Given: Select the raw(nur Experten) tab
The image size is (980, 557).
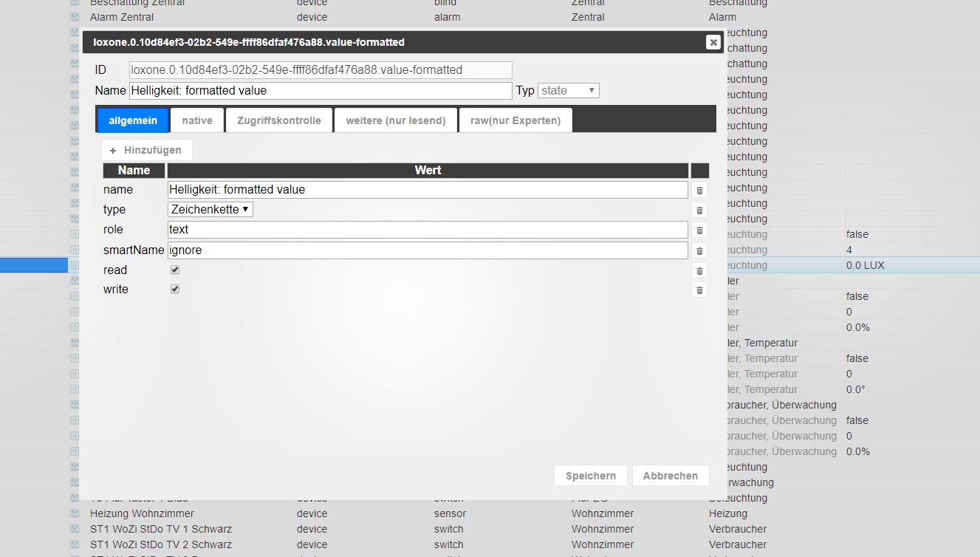Looking at the screenshot, I should (x=515, y=120).
